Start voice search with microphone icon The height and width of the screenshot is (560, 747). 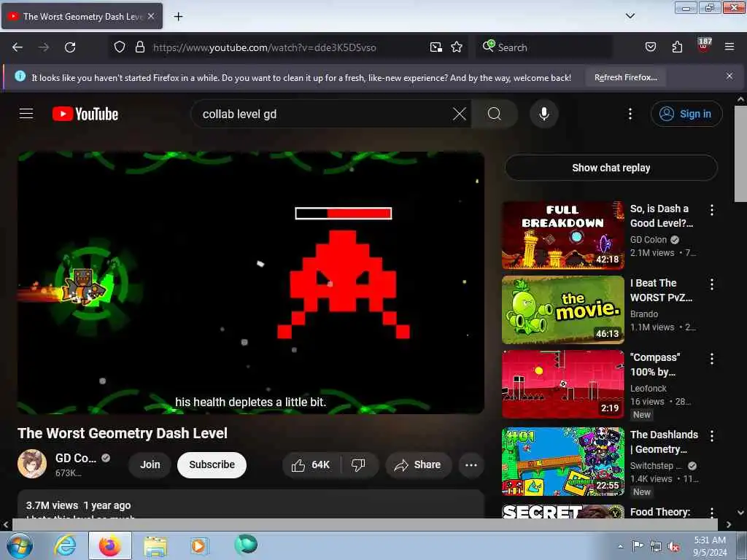(x=543, y=114)
